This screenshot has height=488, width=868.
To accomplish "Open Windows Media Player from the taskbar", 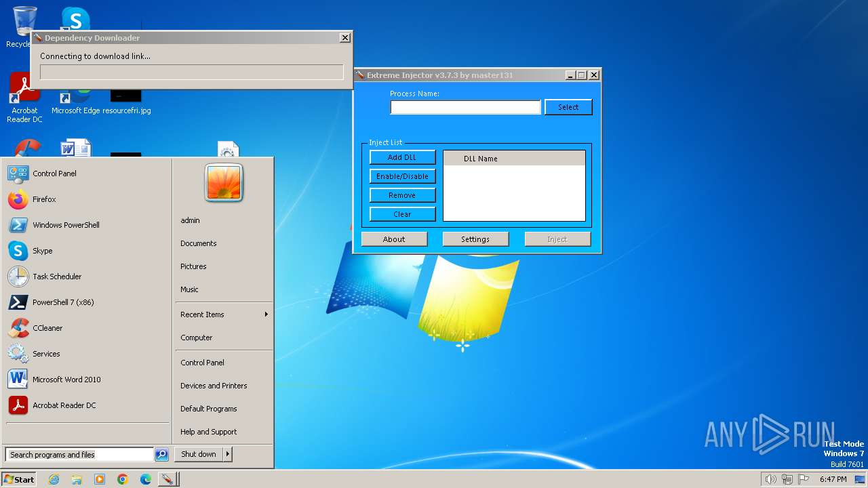I will coord(100,479).
